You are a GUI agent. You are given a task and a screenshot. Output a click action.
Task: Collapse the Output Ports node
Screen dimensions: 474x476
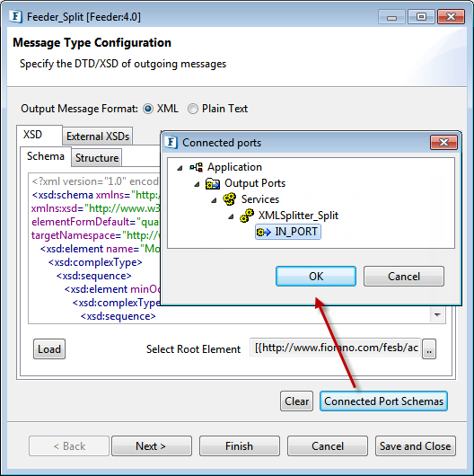click(x=197, y=184)
